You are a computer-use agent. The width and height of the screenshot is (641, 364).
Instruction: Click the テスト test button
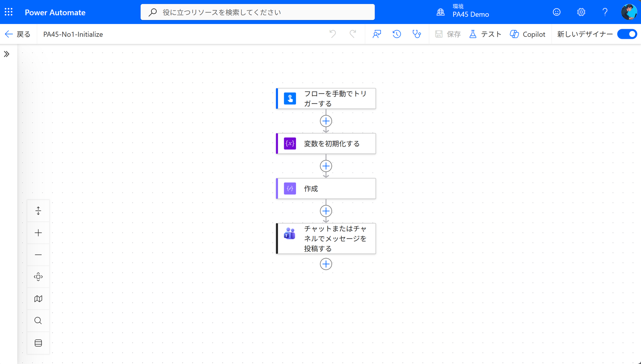(485, 34)
